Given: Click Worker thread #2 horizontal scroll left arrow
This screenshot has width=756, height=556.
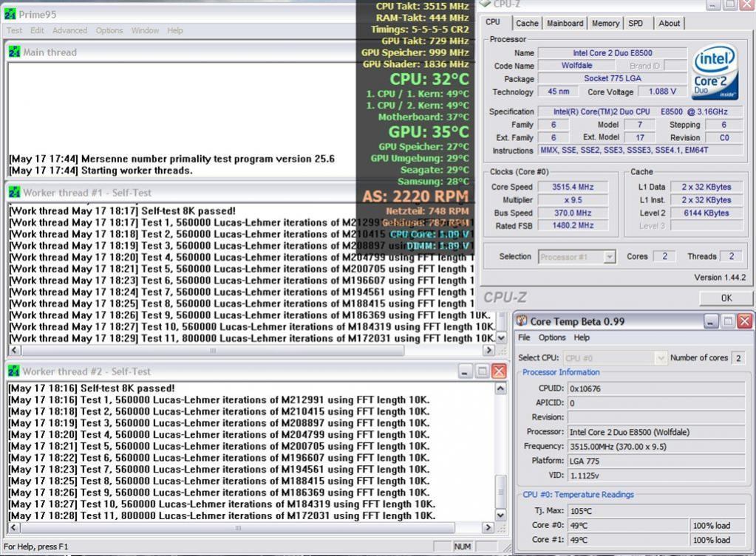Looking at the screenshot, I should click(13, 528).
